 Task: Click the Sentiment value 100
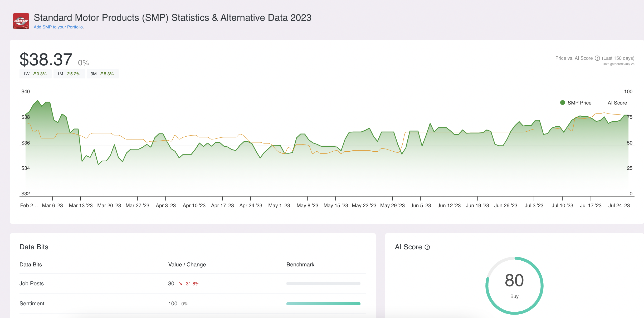tap(173, 304)
